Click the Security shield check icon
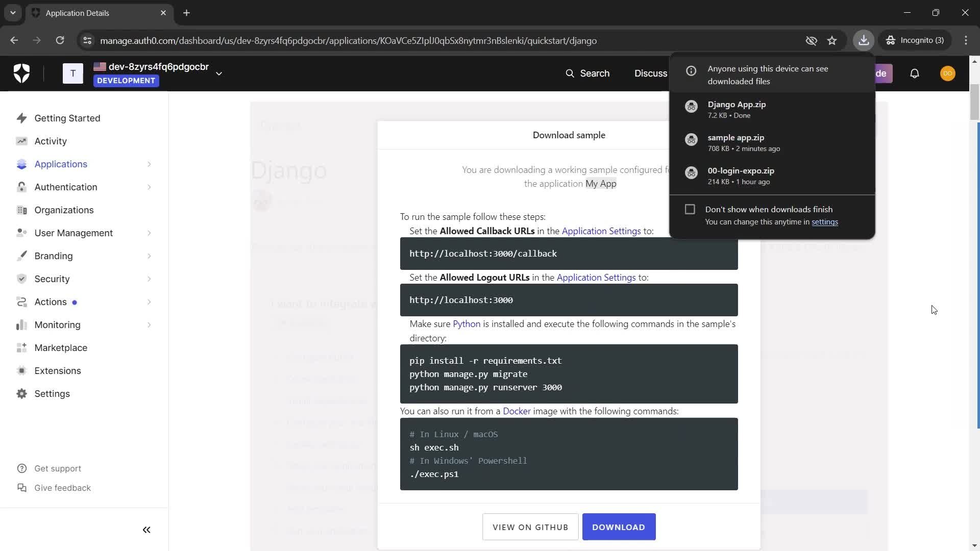Image resolution: width=980 pixels, height=551 pixels. pyautogui.click(x=21, y=279)
